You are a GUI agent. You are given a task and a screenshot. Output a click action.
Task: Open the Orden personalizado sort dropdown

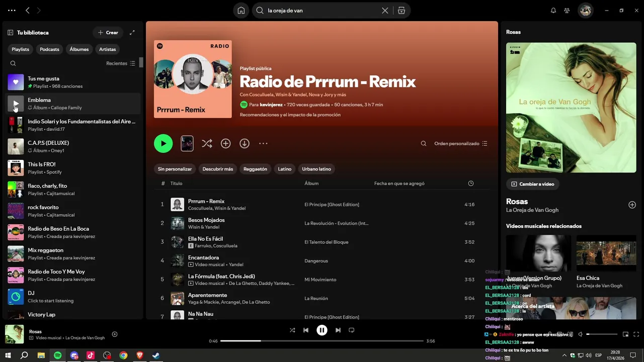click(x=461, y=143)
